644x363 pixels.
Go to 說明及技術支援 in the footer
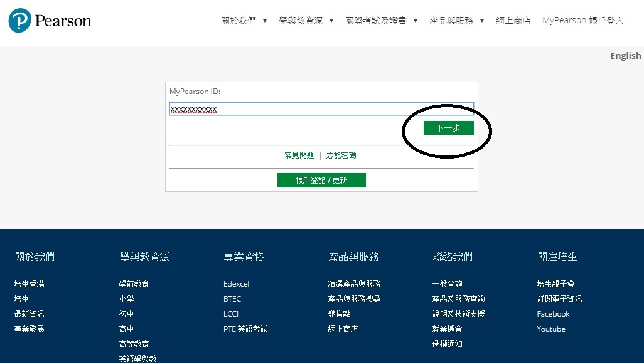point(458,313)
